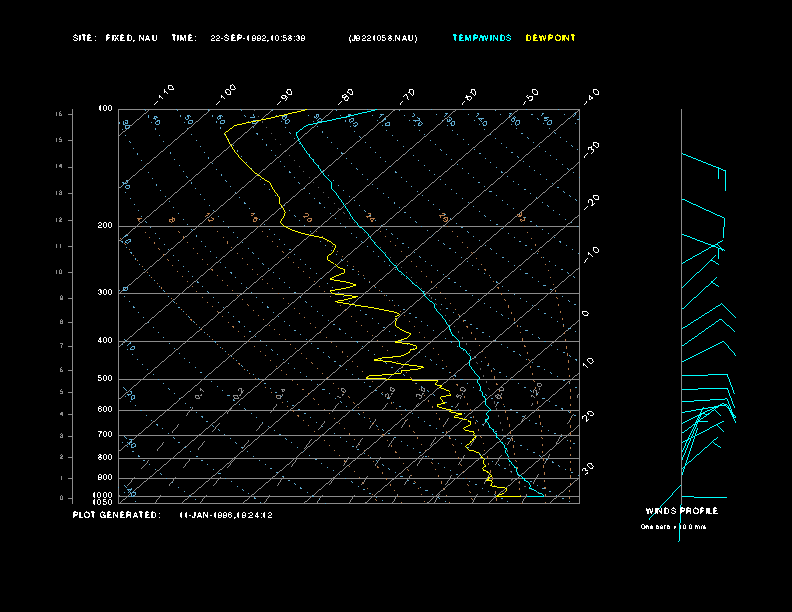Click the 700 pressure level label

tap(105, 435)
